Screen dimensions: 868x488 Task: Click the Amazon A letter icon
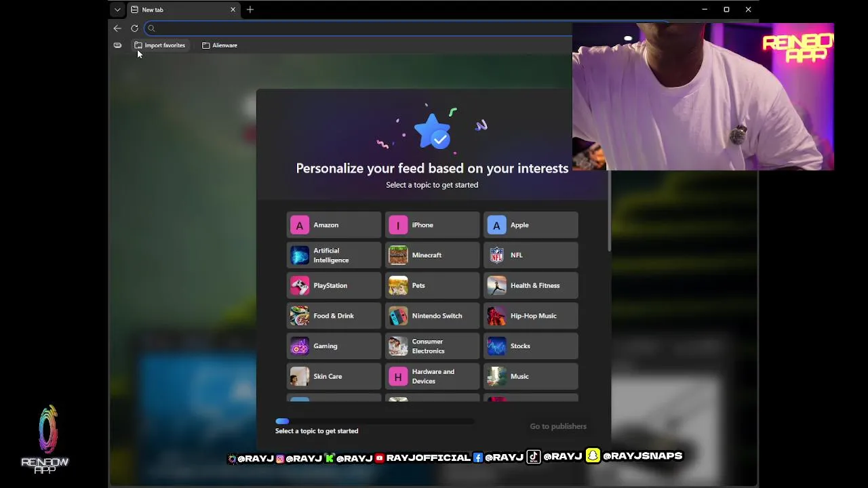(300, 225)
